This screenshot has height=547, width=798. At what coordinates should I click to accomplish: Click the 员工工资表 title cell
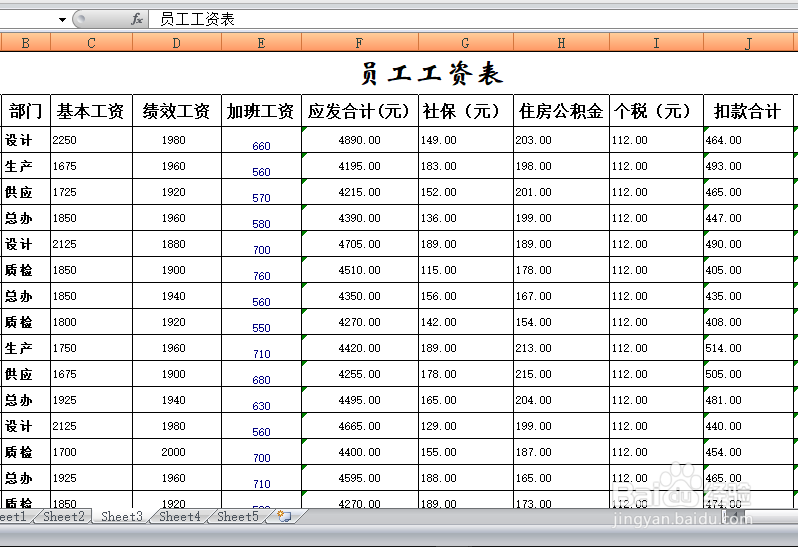coord(432,73)
